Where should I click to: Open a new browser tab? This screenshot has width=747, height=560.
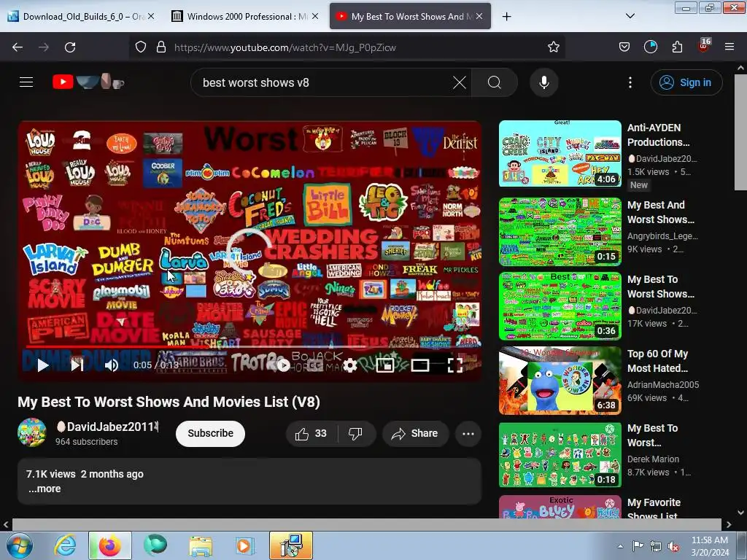[x=506, y=17]
